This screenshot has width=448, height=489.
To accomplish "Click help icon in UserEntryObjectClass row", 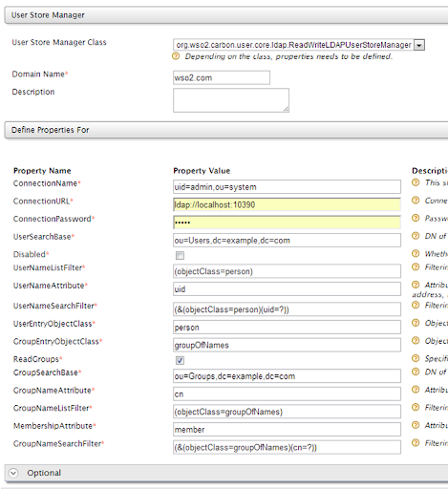I will click(x=416, y=323).
